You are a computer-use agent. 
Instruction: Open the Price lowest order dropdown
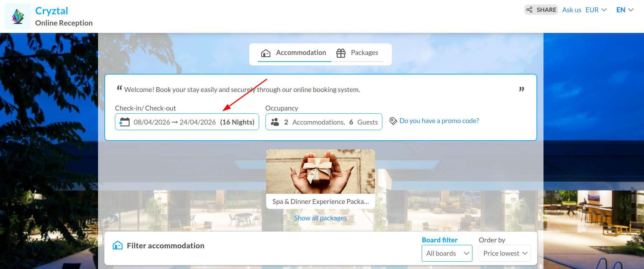click(505, 253)
